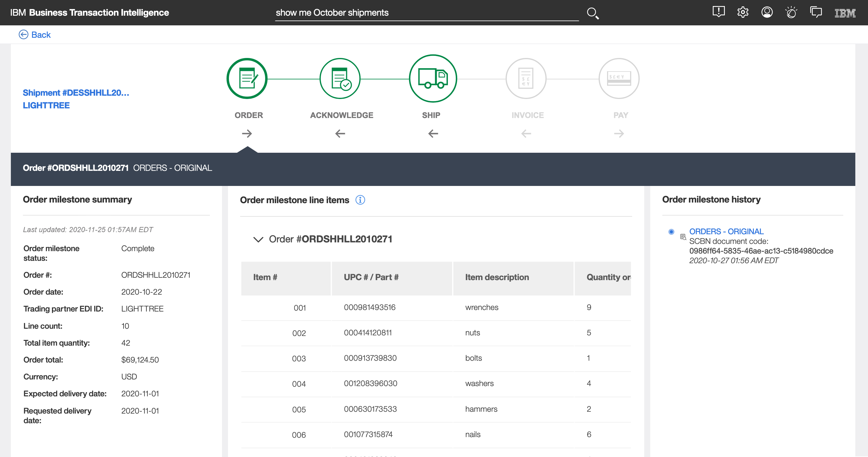Click the Order #ORDSHHLL2010271 banner title
Screen dimensions: 868x457
pyautogui.click(x=76, y=168)
